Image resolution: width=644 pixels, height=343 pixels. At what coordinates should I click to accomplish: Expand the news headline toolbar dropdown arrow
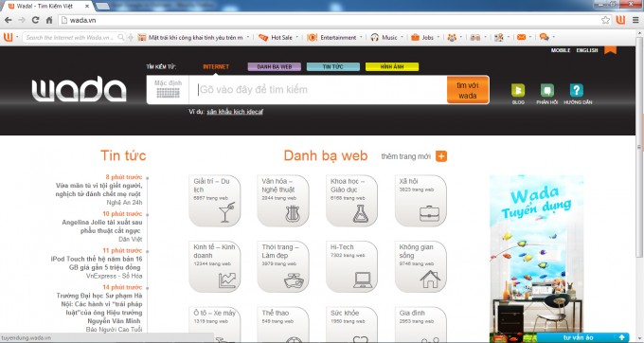point(248,37)
